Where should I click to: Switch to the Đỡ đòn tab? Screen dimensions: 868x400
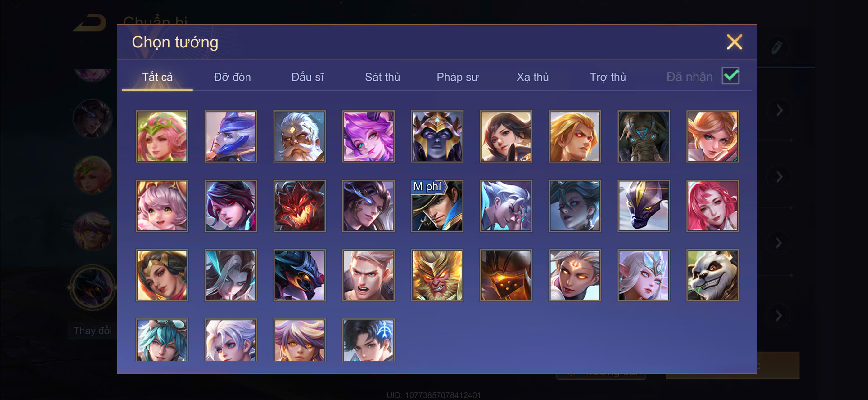(232, 77)
